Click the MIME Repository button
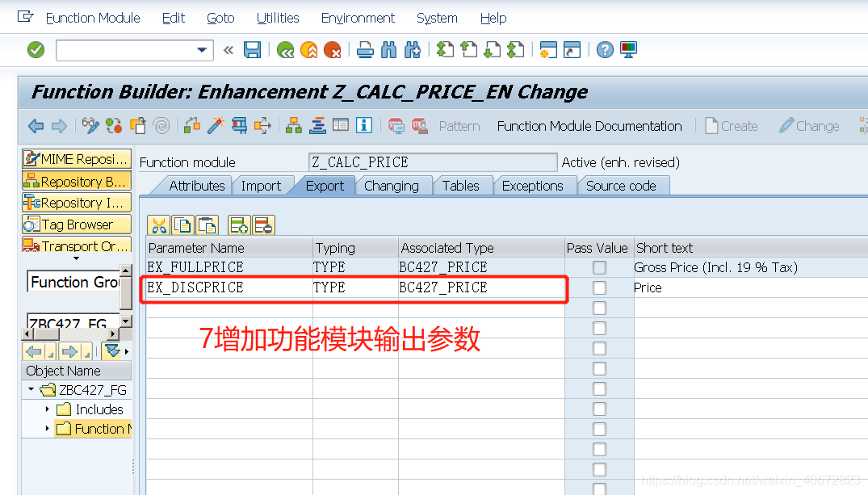The width and height of the screenshot is (868, 495). pyautogui.click(x=77, y=159)
